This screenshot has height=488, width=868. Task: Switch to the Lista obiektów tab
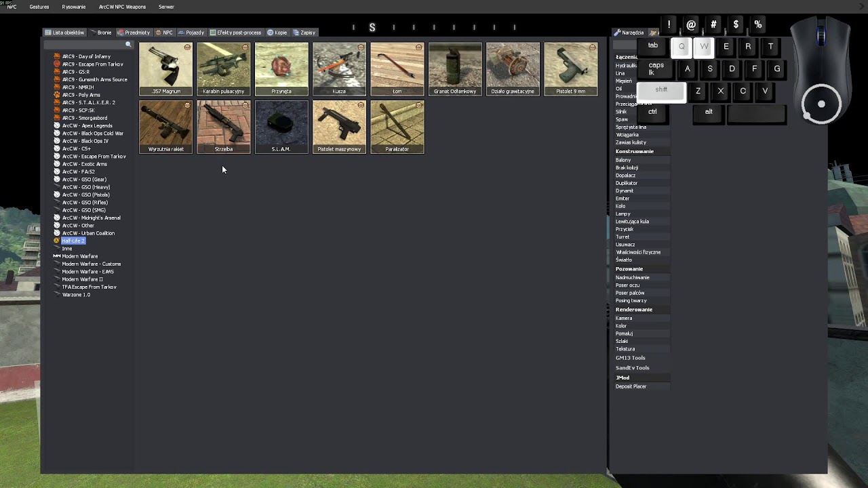point(65,33)
